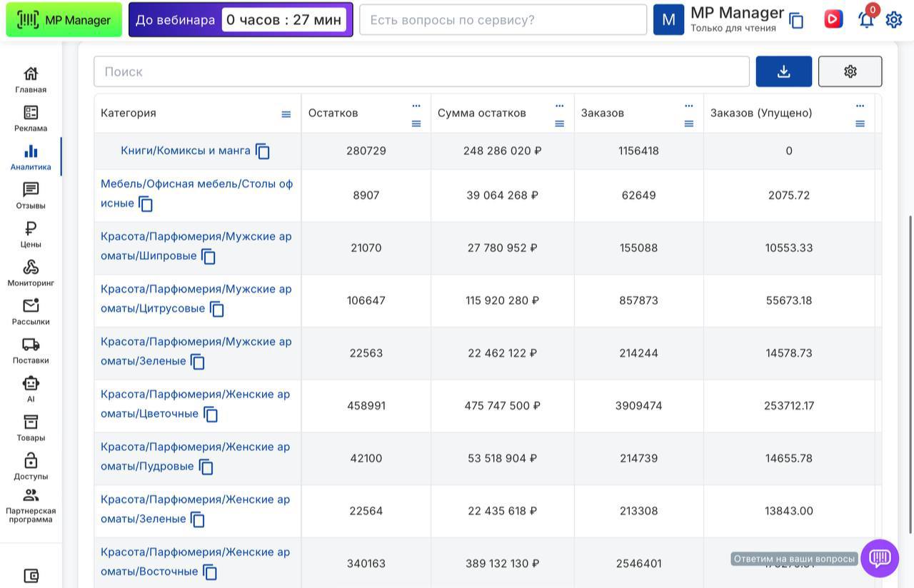Open the Мебель/Офисная мебель/Столы офисные category link
The image size is (914, 588).
click(x=196, y=184)
